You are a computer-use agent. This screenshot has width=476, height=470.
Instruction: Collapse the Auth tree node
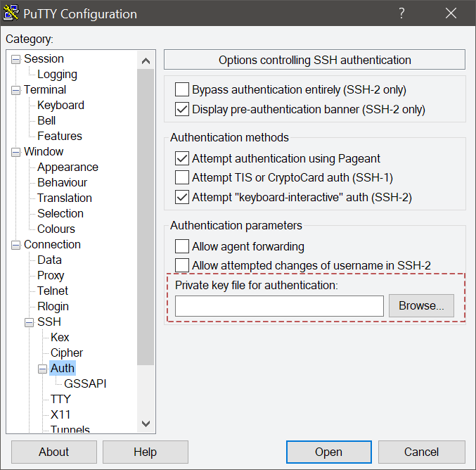click(x=42, y=369)
